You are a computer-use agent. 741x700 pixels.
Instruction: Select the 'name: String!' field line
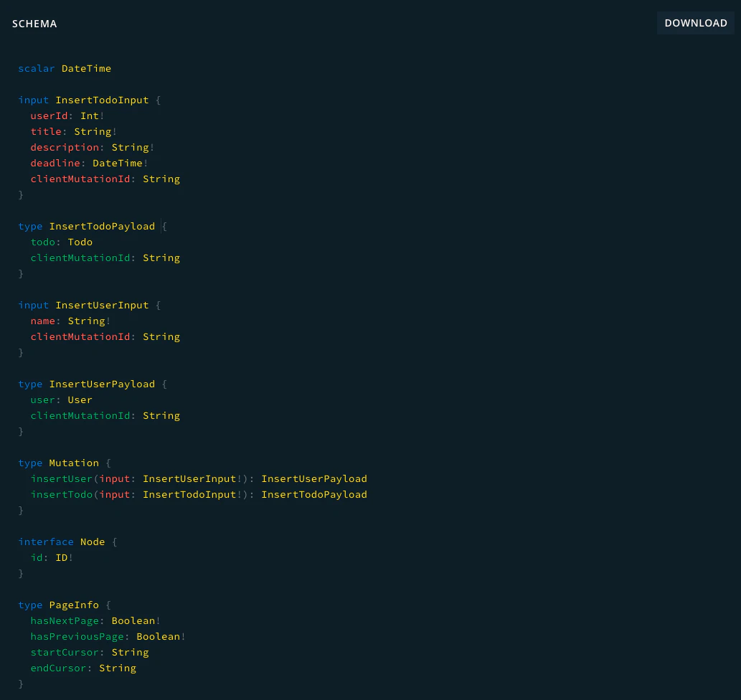[x=70, y=321]
